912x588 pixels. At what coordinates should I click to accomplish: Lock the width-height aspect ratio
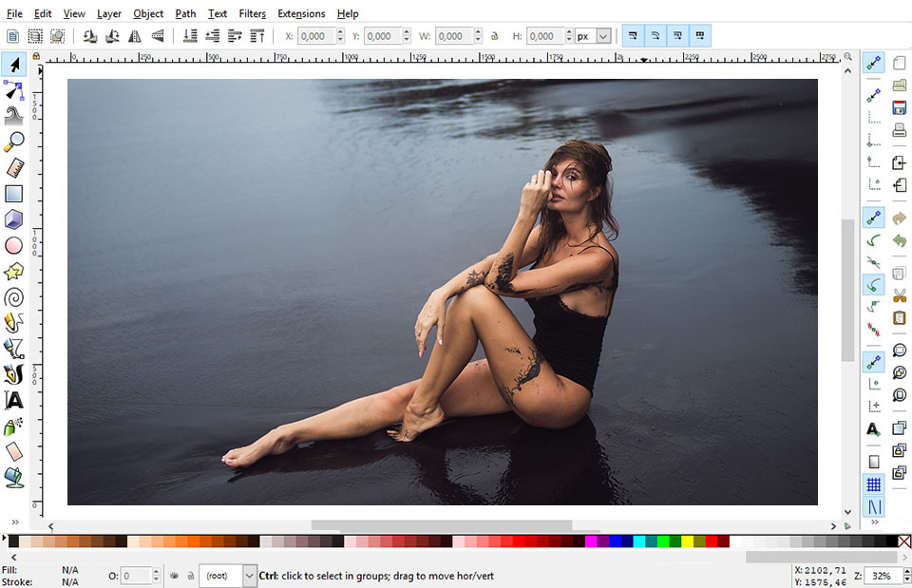click(x=495, y=35)
